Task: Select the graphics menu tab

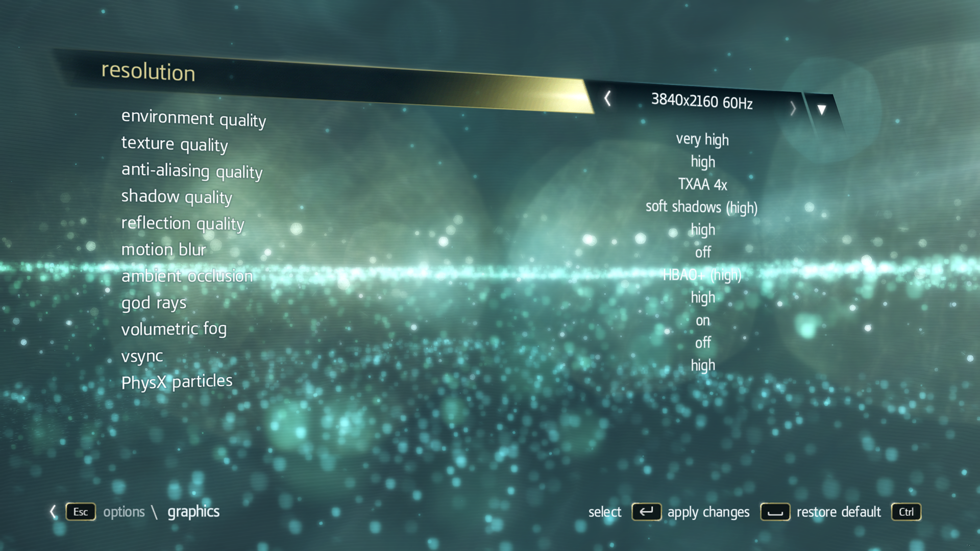Action: 193,511
